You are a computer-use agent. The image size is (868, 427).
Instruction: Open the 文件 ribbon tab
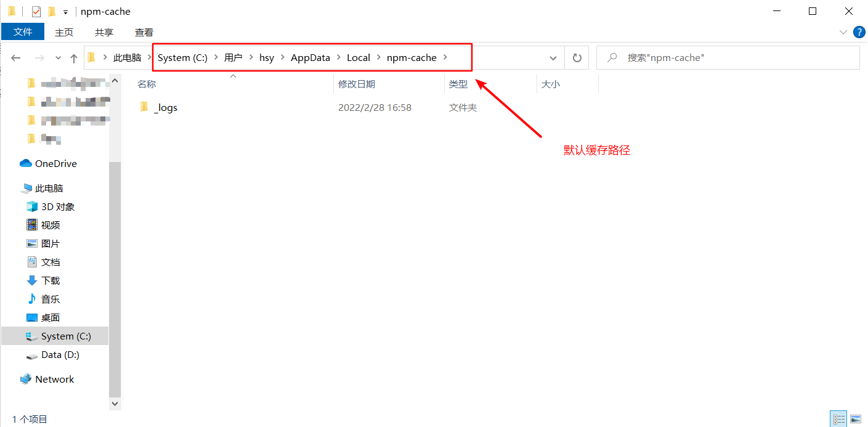tap(23, 32)
